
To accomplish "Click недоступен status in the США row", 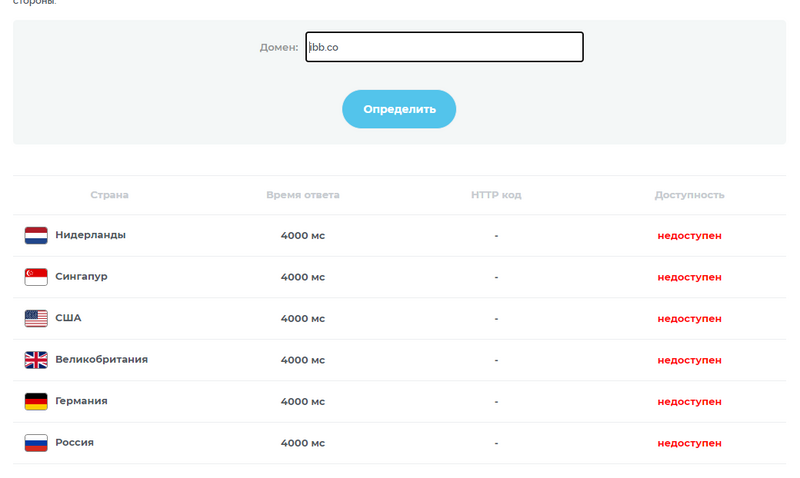I will [689, 319].
